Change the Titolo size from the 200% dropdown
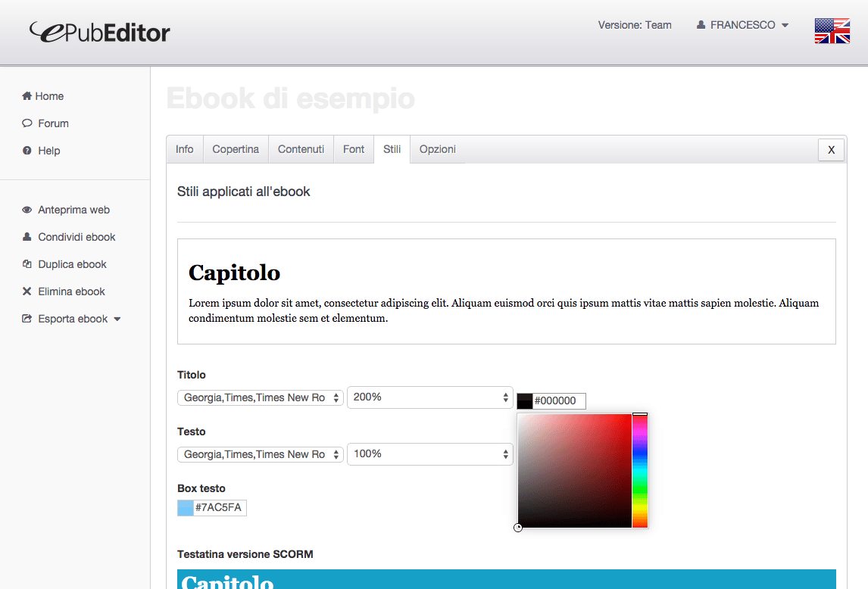The width and height of the screenshot is (868, 589). click(x=429, y=397)
